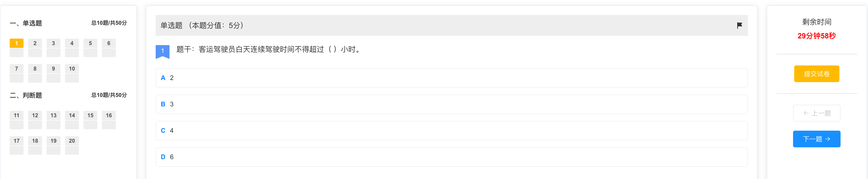Jump to true/false question 11
The height and width of the screenshot is (179, 868).
[17, 120]
